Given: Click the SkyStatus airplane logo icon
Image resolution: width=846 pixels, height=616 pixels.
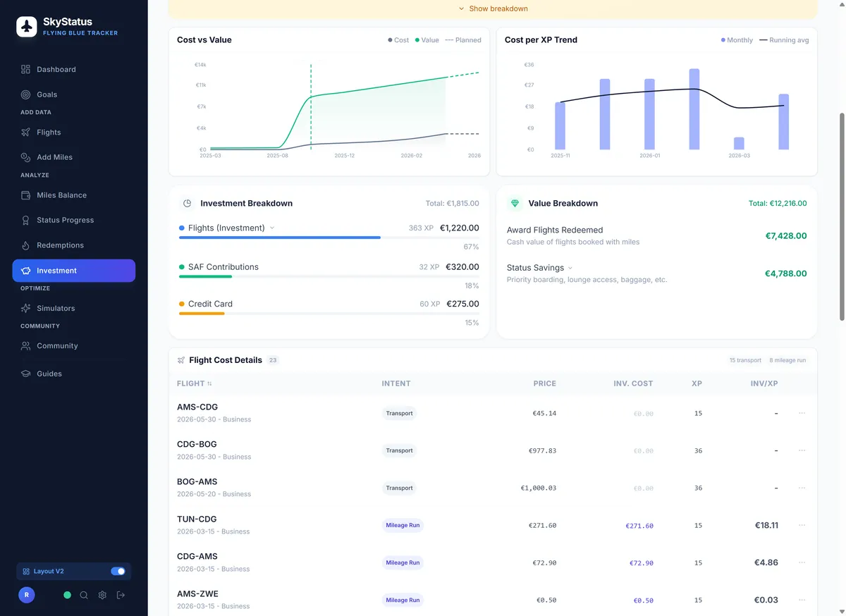Looking at the screenshot, I should [x=27, y=27].
